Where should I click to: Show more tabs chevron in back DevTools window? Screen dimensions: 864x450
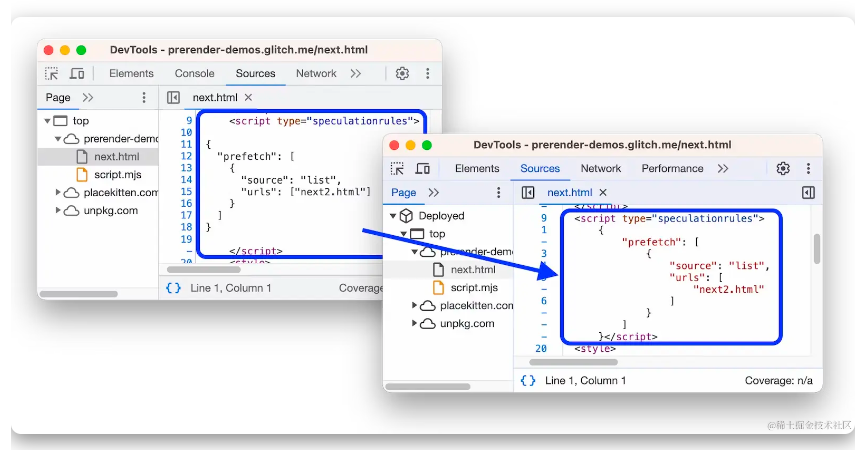pos(355,73)
